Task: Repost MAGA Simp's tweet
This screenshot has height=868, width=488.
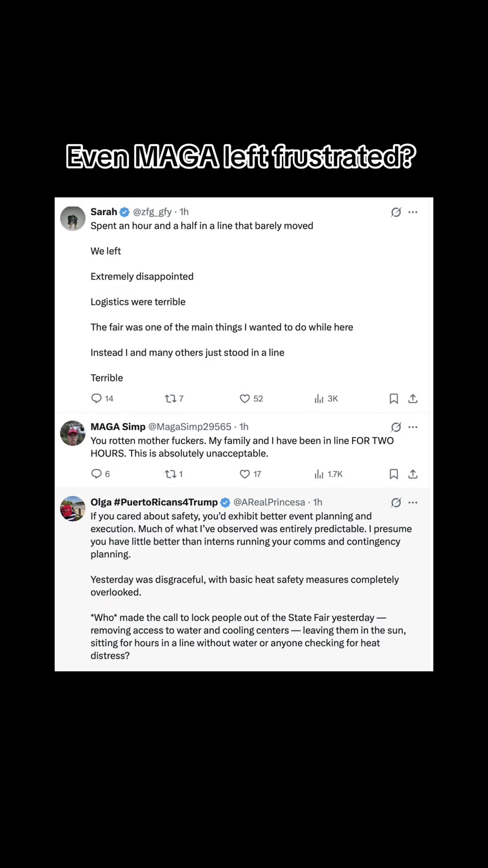Action: (x=170, y=474)
